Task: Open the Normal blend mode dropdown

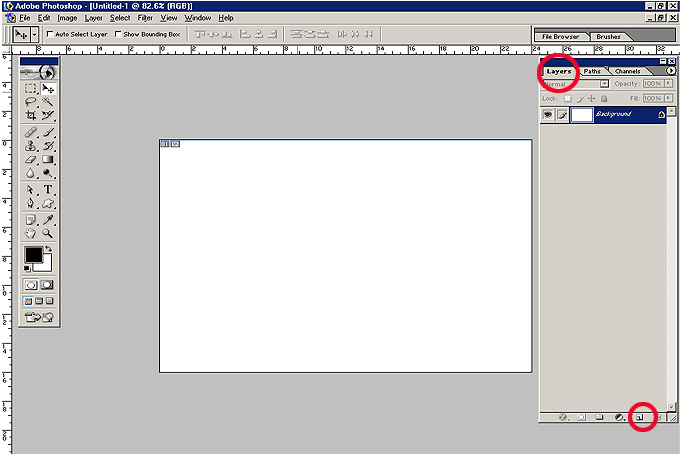Action: tap(604, 85)
